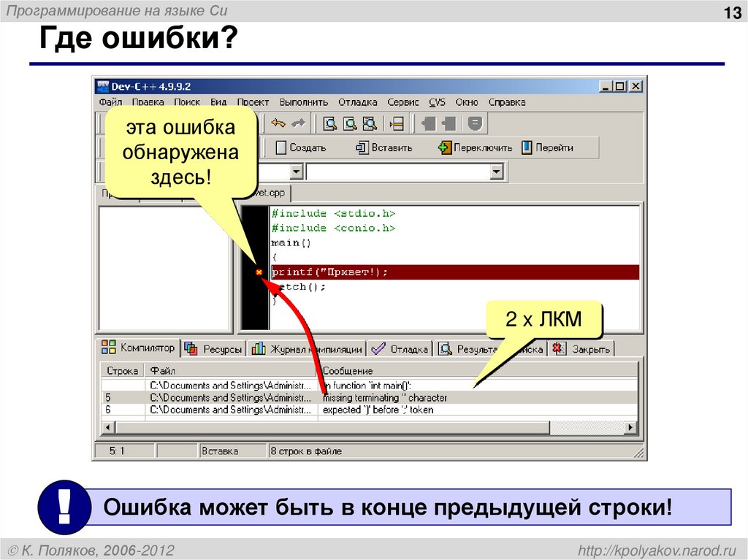The image size is (748, 560).
Task: Click the Вставка status bar field
Action: pos(232,450)
